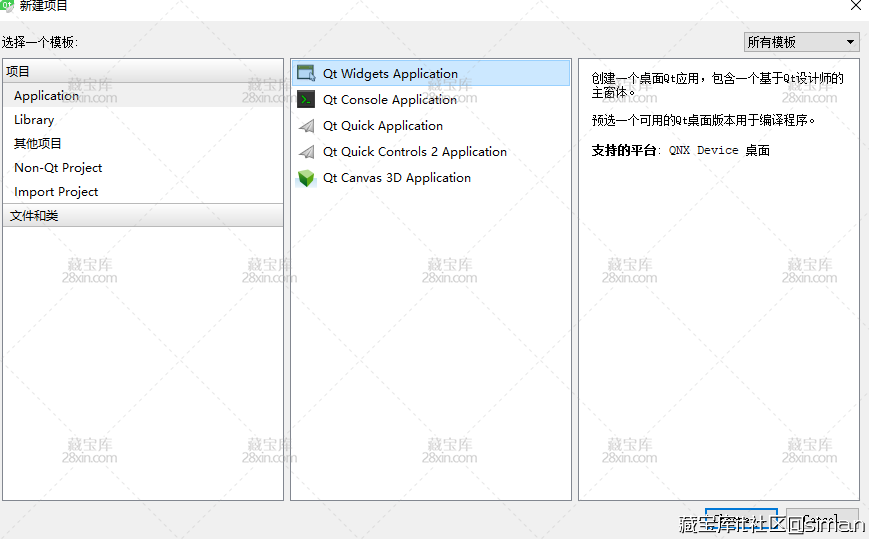Image resolution: width=869 pixels, height=539 pixels.
Task: Click the Qt Console Application terminal icon
Action: tap(306, 100)
